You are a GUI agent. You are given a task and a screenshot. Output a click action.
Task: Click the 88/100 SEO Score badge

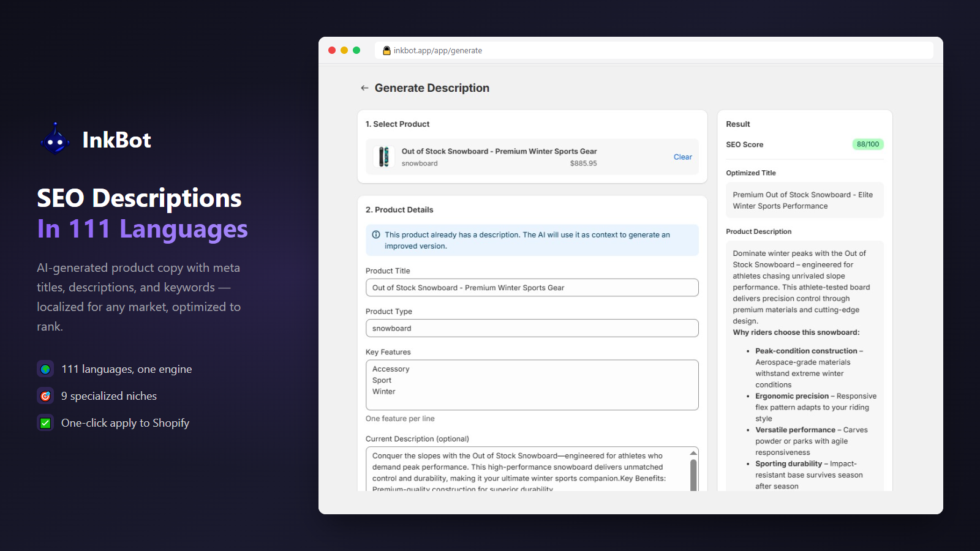[x=868, y=144]
